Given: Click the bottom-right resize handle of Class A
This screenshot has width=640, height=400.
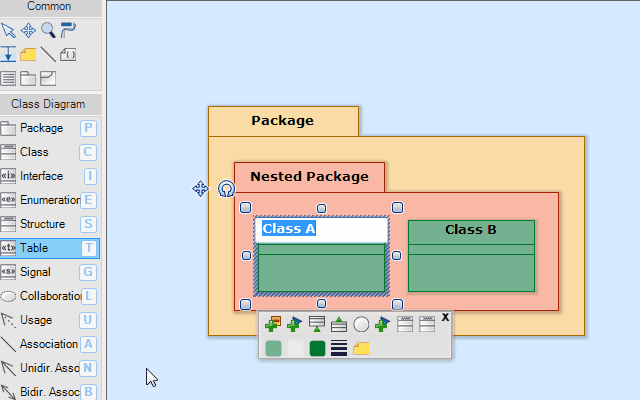Looking at the screenshot, I should (397, 304).
